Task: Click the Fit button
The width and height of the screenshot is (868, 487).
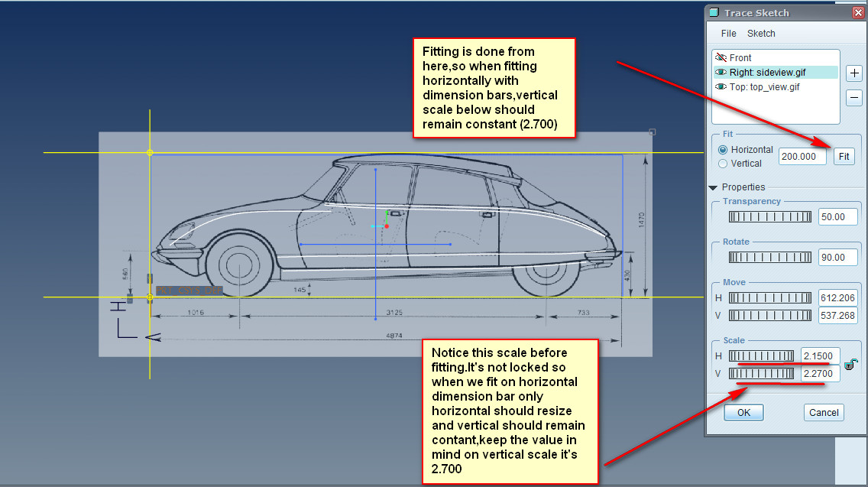Action: [844, 156]
